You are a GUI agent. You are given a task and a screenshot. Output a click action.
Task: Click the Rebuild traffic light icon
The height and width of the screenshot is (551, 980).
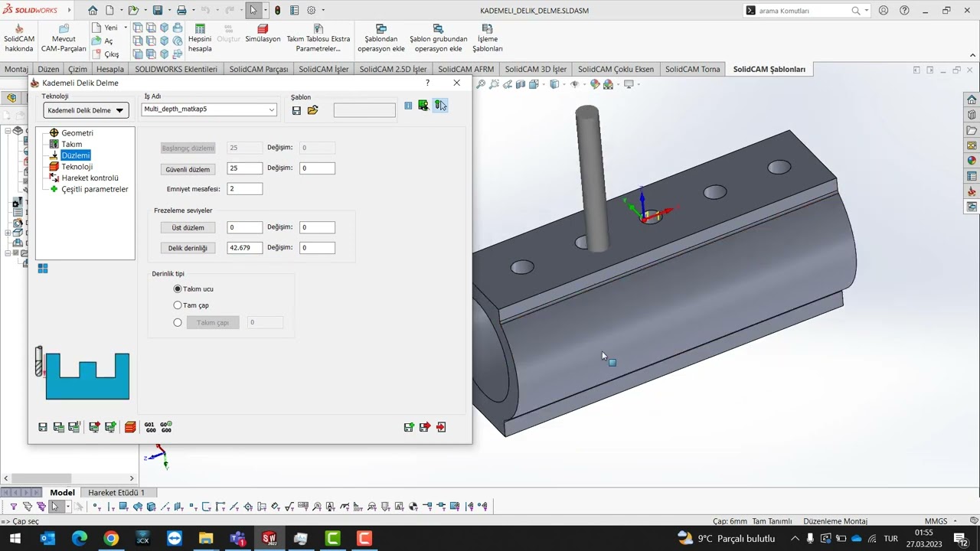[x=277, y=11]
